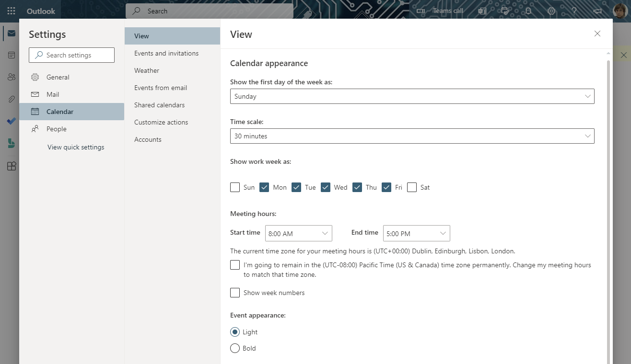The width and height of the screenshot is (631, 364).
Task: Open the End time dropdown
Action: tap(416, 233)
